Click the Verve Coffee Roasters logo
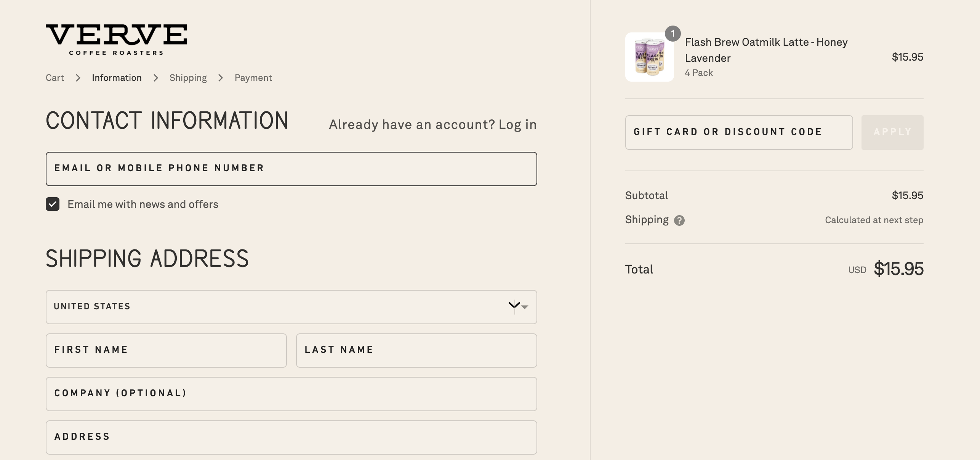Viewport: 980px width, 460px height. pyautogui.click(x=116, y=39)
